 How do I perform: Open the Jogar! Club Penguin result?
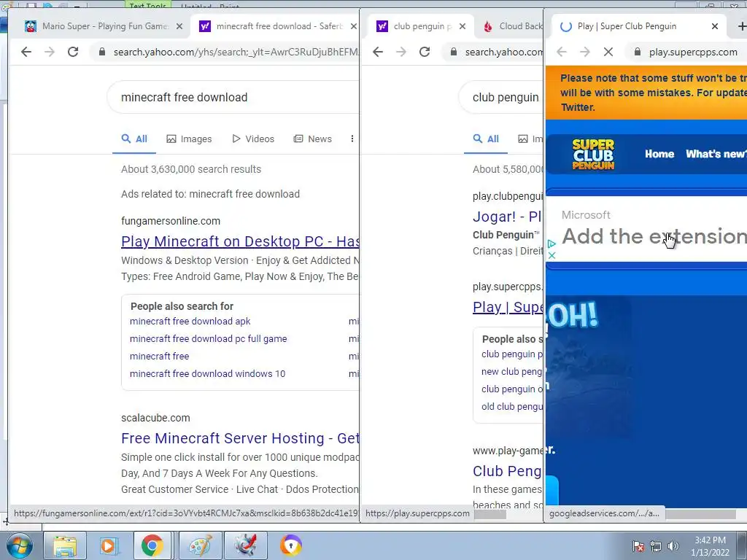tap(508, 217)
